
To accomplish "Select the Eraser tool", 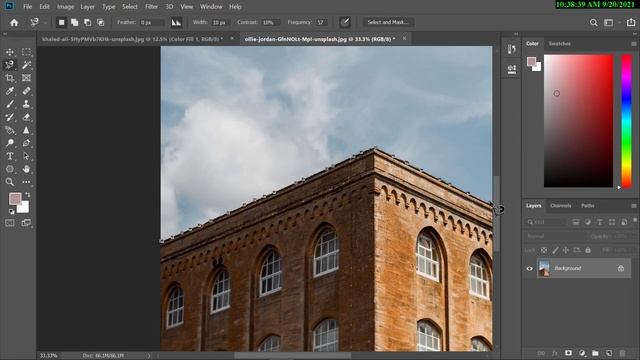I will pos(26,117).
